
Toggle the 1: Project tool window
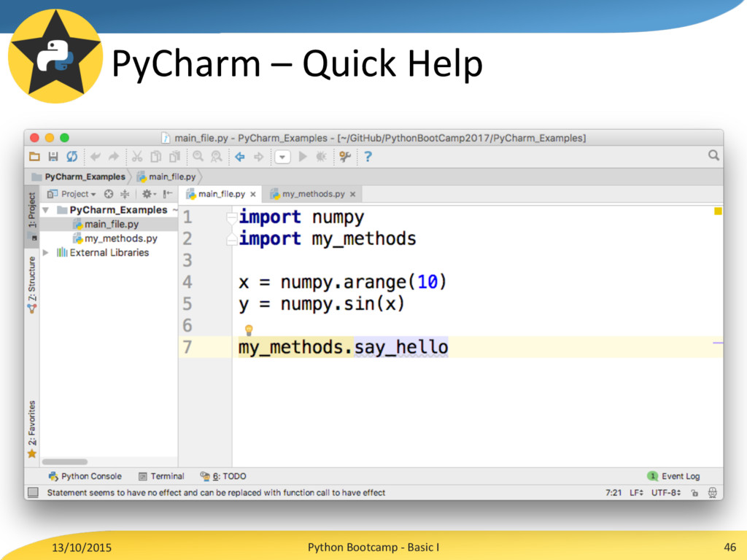pos(32,216)
